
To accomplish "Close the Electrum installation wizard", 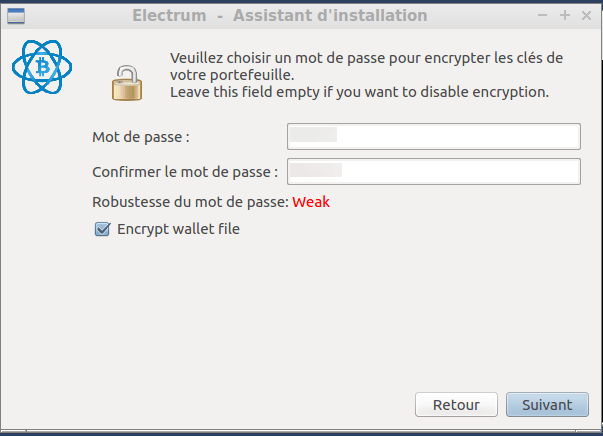I will [586, 15].
